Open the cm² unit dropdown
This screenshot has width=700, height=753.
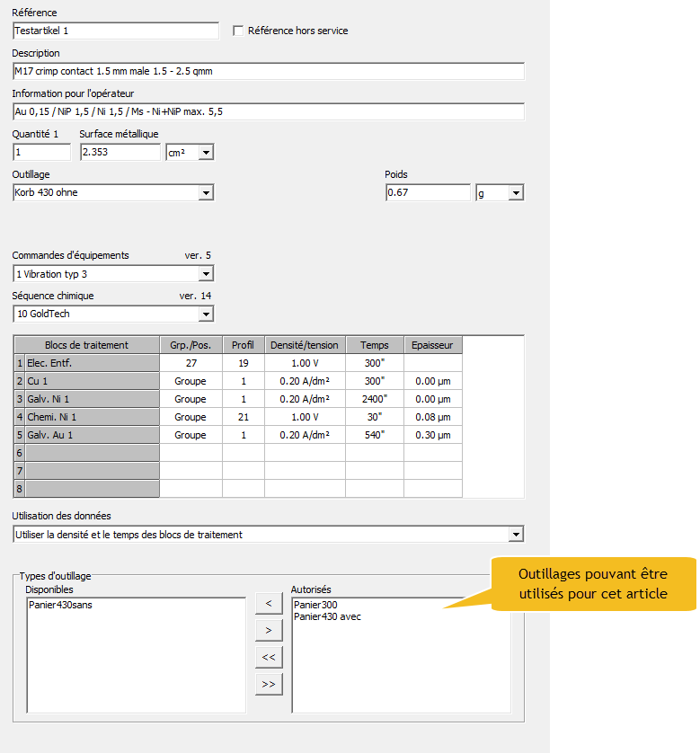[206, 153]
